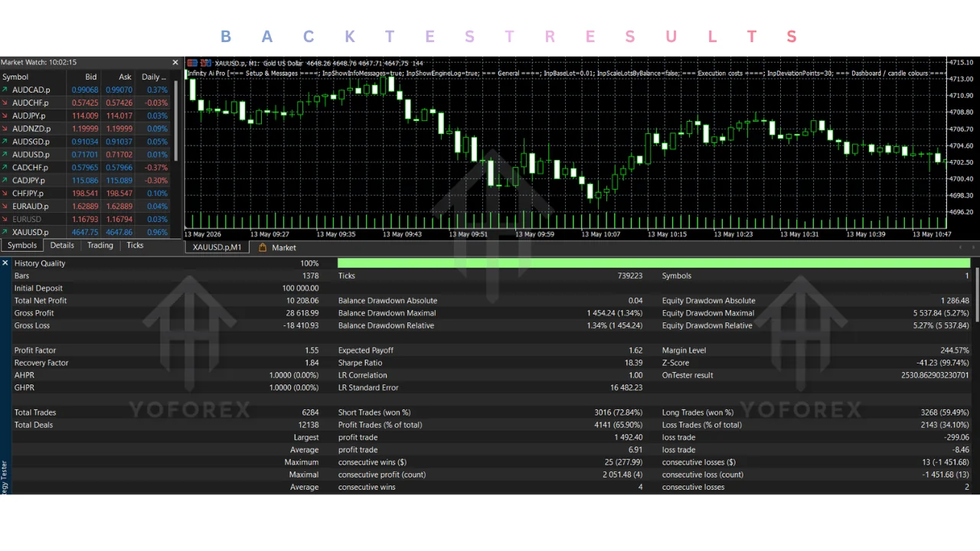Click the chart time scale at 13 May 10:07

tap(601, 234)
